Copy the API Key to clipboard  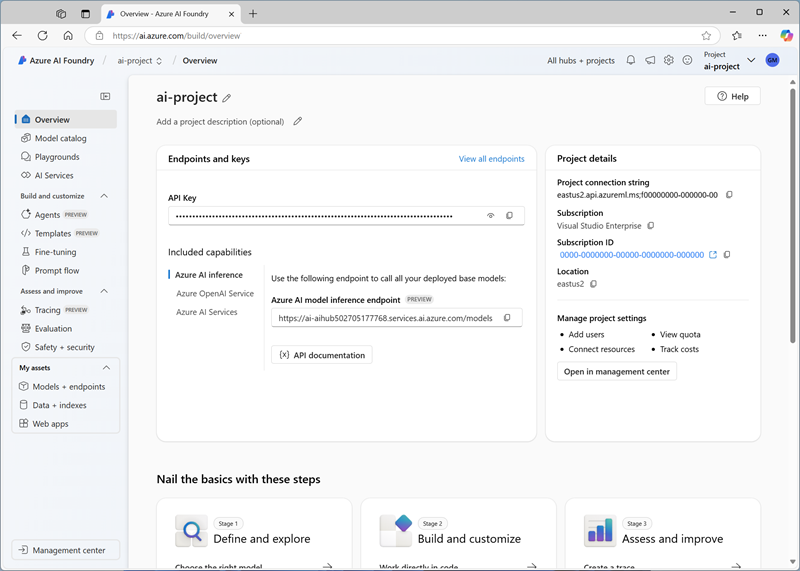[509, 216]
